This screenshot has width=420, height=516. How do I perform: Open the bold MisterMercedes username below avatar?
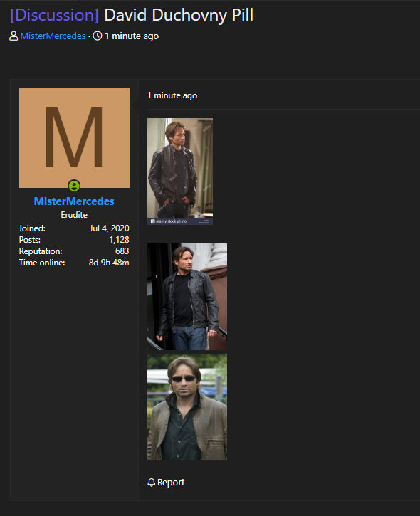pos(74,201)
